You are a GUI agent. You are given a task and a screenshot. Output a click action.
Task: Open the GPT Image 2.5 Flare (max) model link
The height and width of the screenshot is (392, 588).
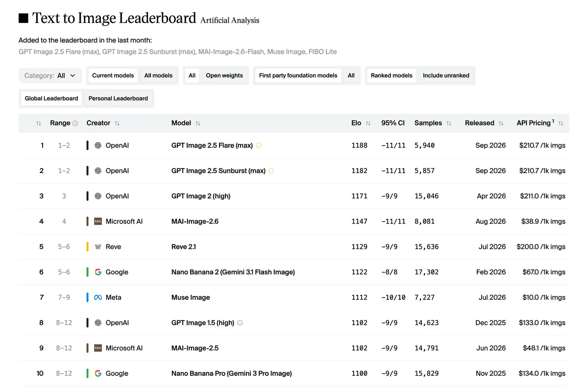(x=212, y=146)
